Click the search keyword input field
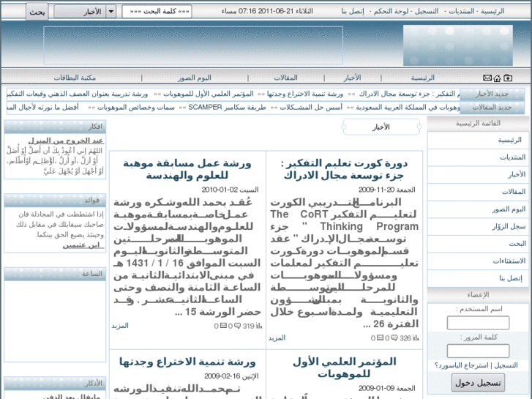This screenshot has height=399, width=532. click(x=157, y=12)
